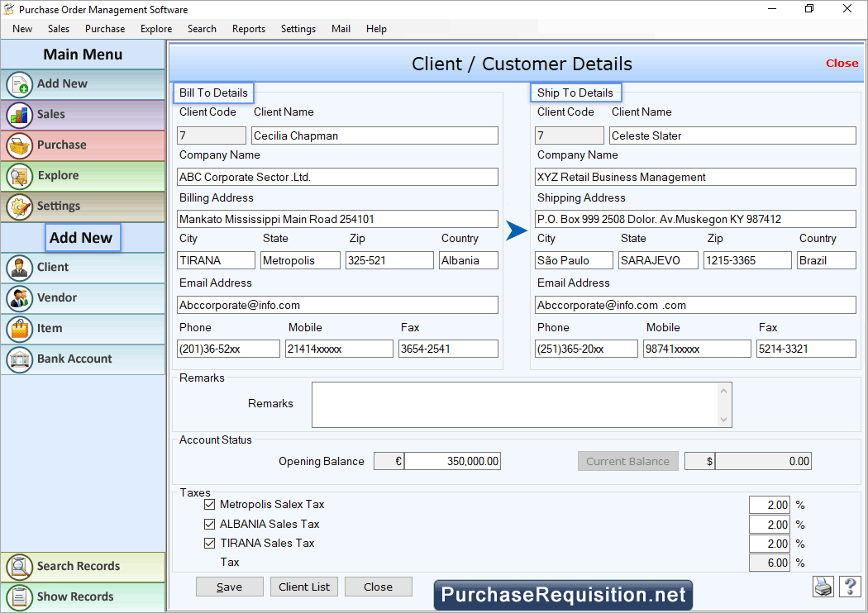Toggle the ALBANIA Sales Tax checkbox
Viewport: 868px width, 613px height.
point(209,524)
